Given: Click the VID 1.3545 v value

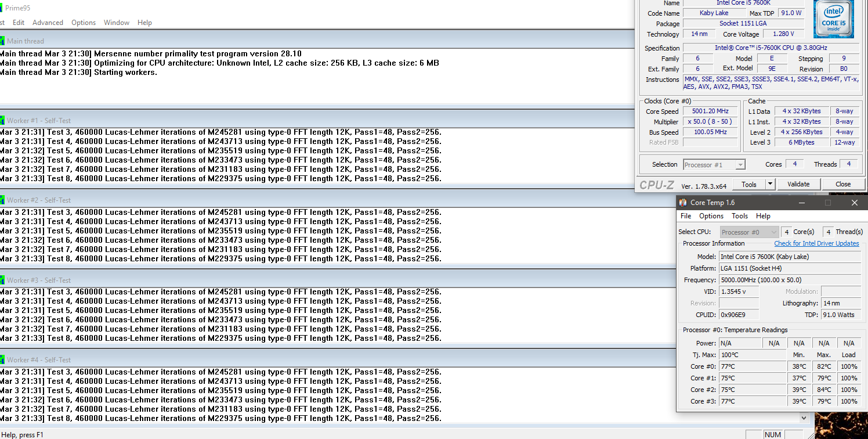Looking at the screenshot, I should [739, 292].
